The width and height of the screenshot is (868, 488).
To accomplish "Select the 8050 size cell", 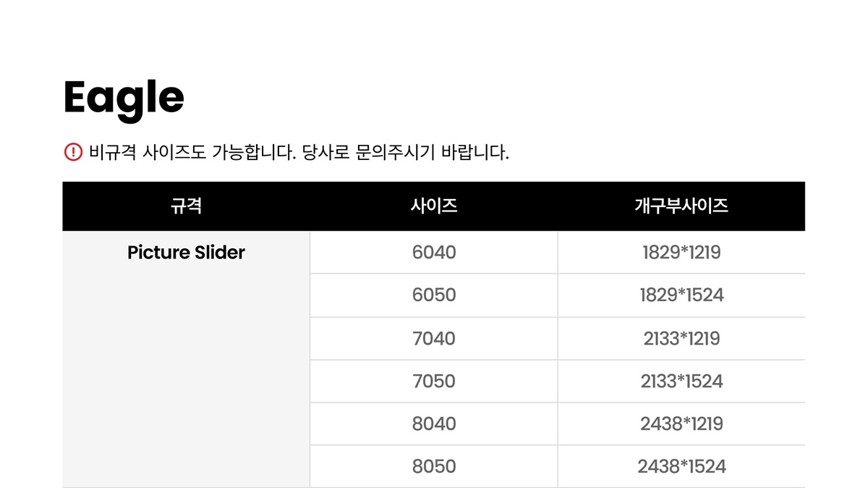I will 434,466.
